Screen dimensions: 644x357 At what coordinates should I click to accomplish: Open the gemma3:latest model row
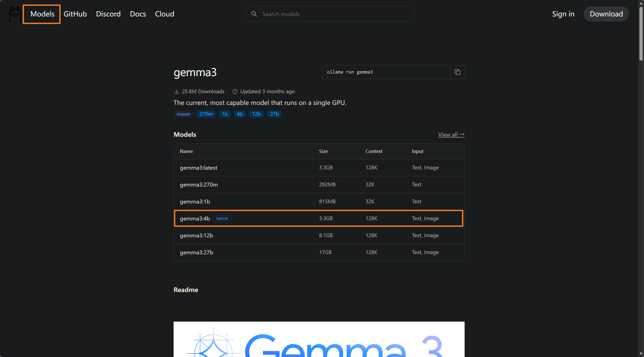[198, 168]
